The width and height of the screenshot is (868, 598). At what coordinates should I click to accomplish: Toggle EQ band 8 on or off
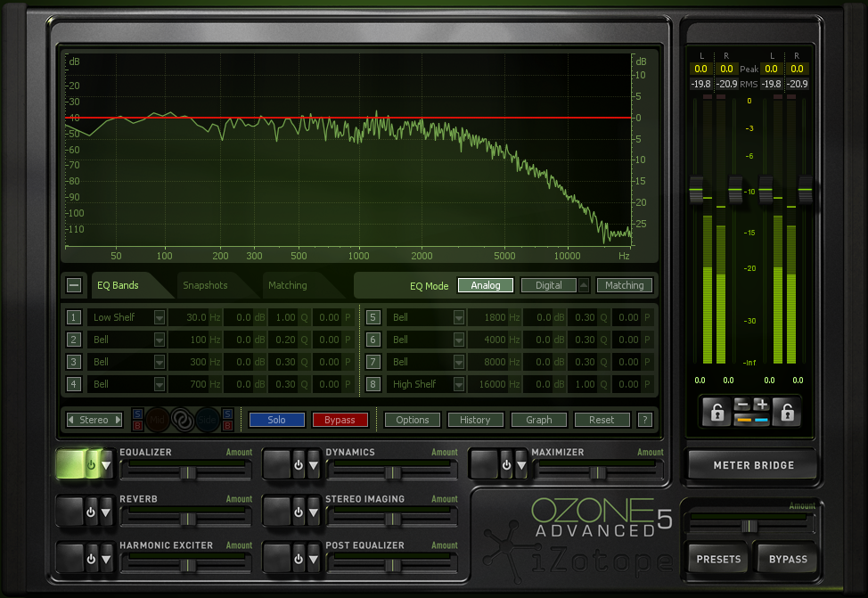[373, 384]
